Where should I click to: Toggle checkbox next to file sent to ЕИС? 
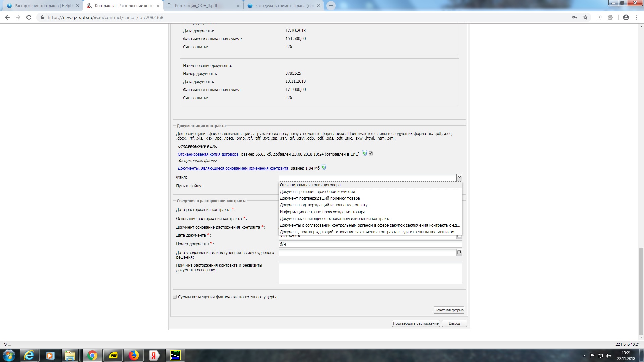coord(371,154)
